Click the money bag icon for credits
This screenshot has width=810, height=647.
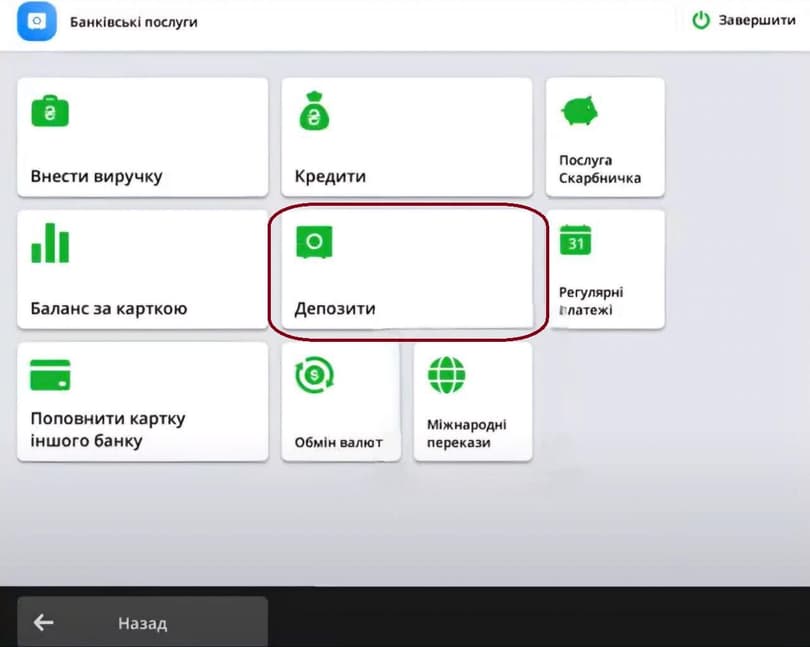tap(314, 111)
